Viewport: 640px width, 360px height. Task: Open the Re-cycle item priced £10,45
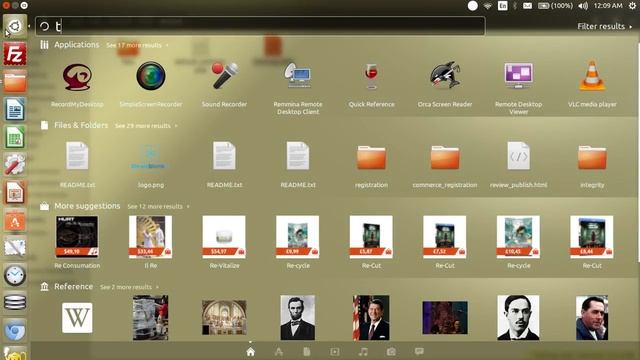518,237
